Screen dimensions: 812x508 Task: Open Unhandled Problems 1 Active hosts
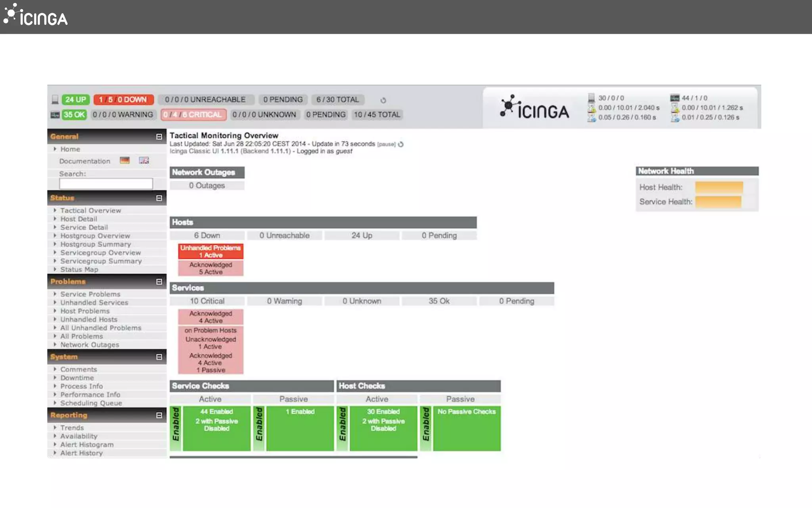(x=211, y=251)
